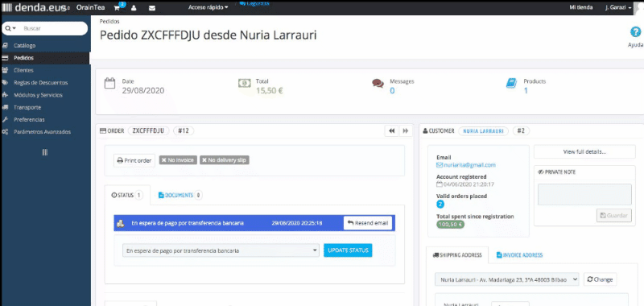This screenshot has height=306, width=644.
Task: Click the Mi tienda link
Action: click(580, 7)
